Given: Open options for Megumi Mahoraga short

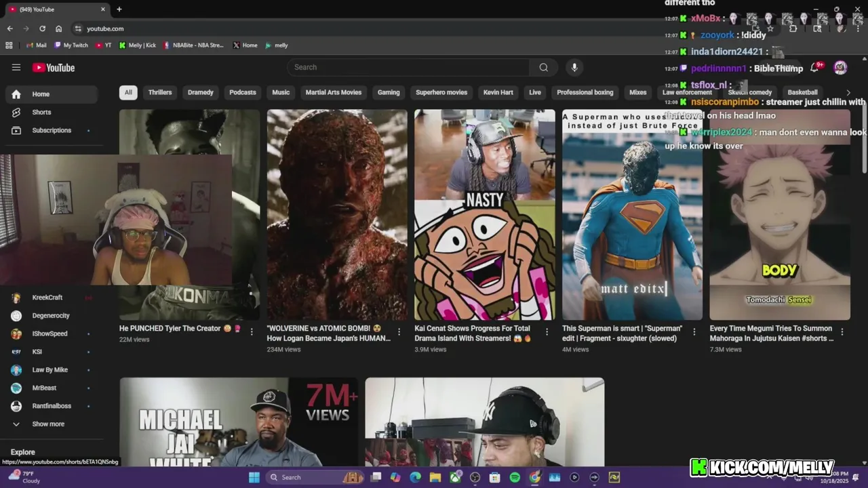Looking at the screenshot, I should [x=842, y=332].
